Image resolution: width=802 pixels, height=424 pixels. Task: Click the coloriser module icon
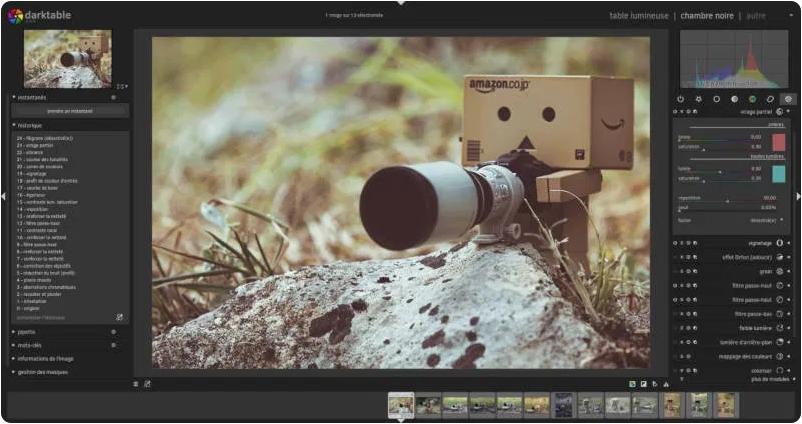click(x=779, y=370)
